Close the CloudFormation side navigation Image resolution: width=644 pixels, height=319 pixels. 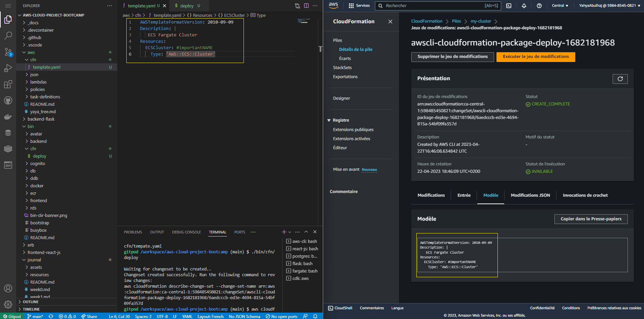pos(390,22)
